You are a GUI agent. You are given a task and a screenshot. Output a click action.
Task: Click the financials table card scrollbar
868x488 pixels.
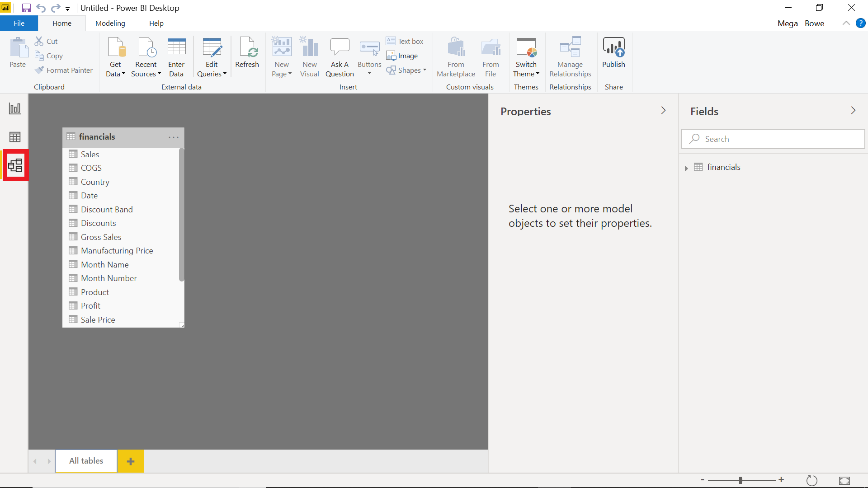(182, 215)
